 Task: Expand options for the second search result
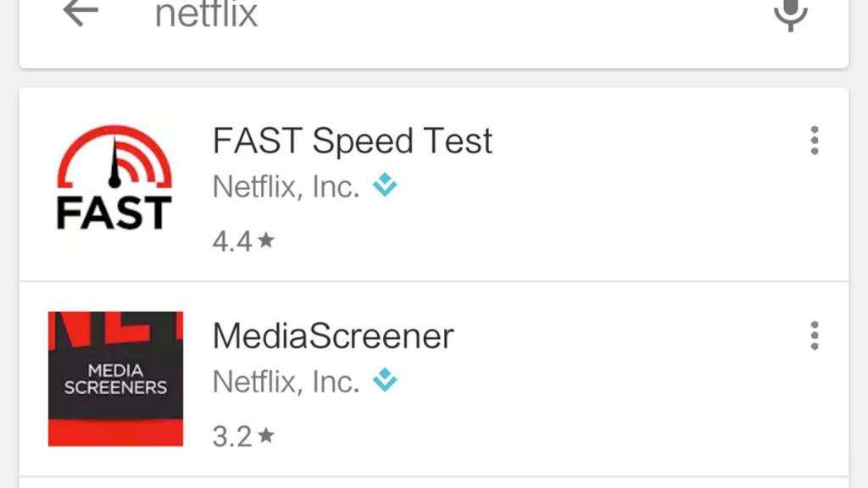813,333
